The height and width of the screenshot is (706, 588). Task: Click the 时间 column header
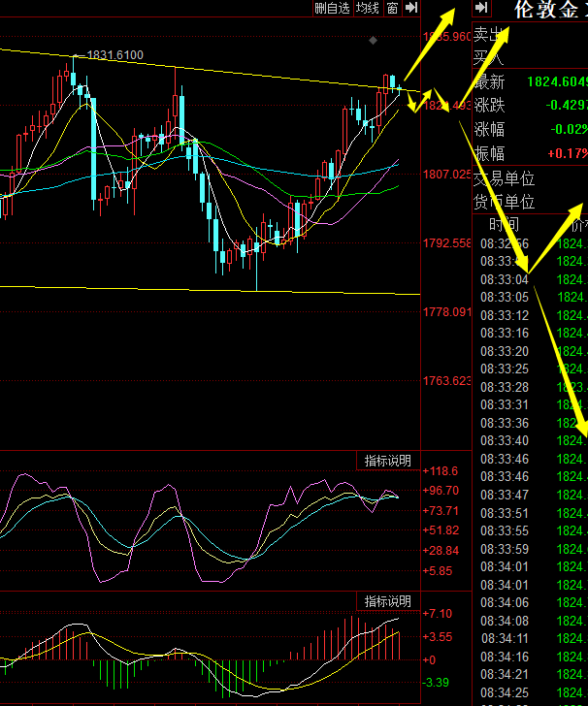[504, 224]
